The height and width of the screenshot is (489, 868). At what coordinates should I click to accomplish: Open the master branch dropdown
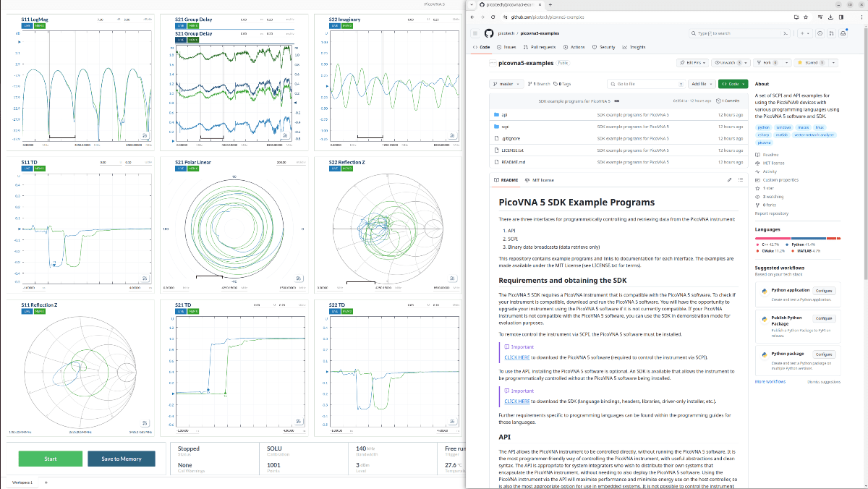tap(506, 84)
